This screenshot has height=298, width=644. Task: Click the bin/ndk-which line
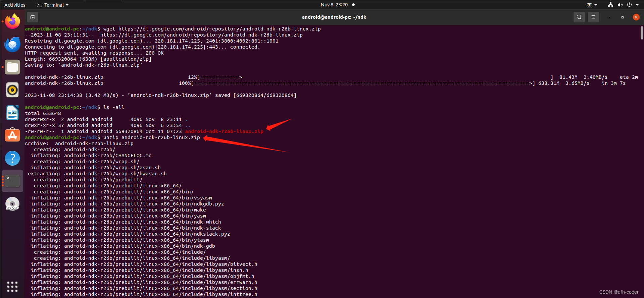(x=126, y=222)
